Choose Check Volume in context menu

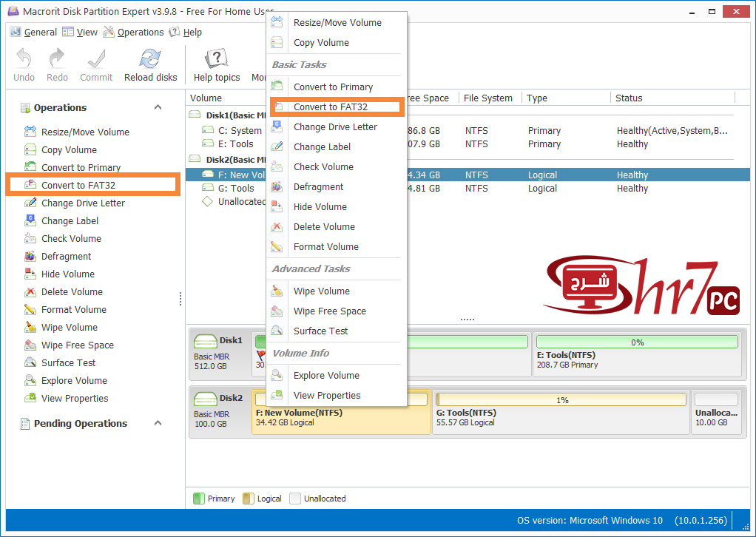pyautogui.click(x=337, y=166)
